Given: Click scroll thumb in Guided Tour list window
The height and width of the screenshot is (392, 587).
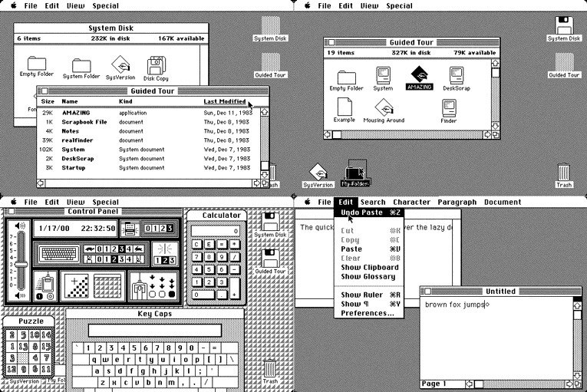Looking at the screenshot, I should coord(265,166).
